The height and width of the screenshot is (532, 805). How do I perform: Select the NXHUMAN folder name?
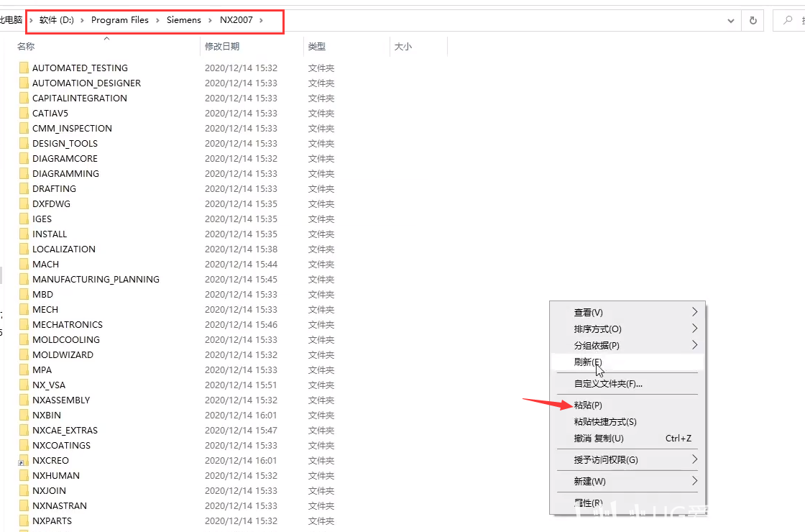56,475
